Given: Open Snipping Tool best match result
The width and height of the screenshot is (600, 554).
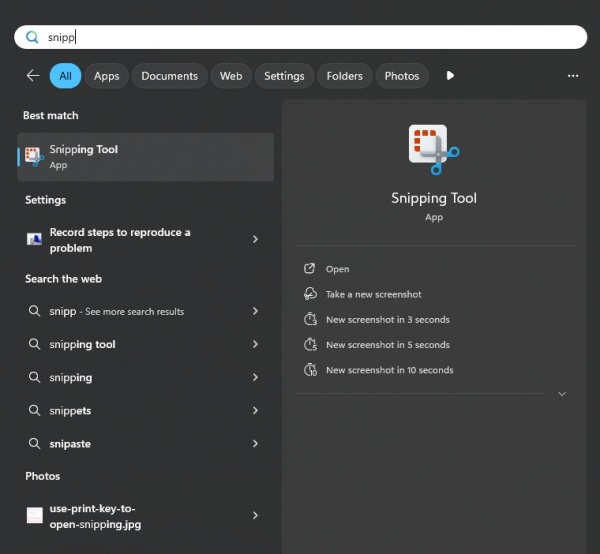Looking at the screenshot, I should 145,157.
